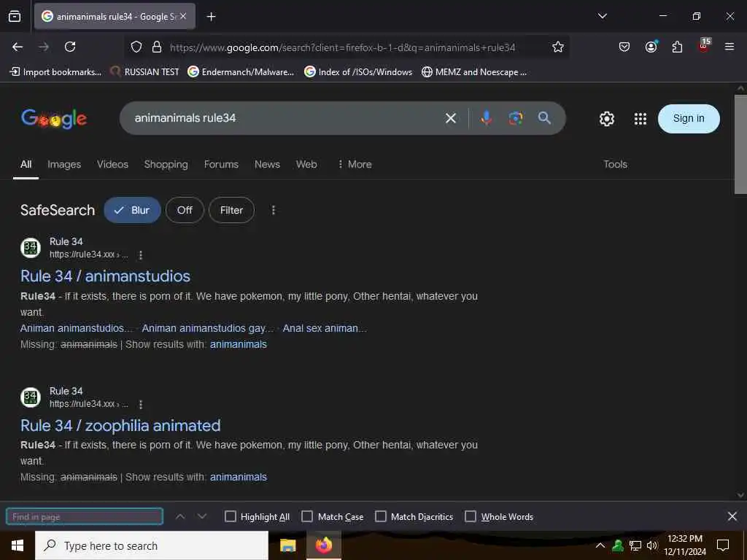This screenshot has height=560, width=747.
Task: Open the Extensions puzzle-piece menu
Action: coord(677,47)
